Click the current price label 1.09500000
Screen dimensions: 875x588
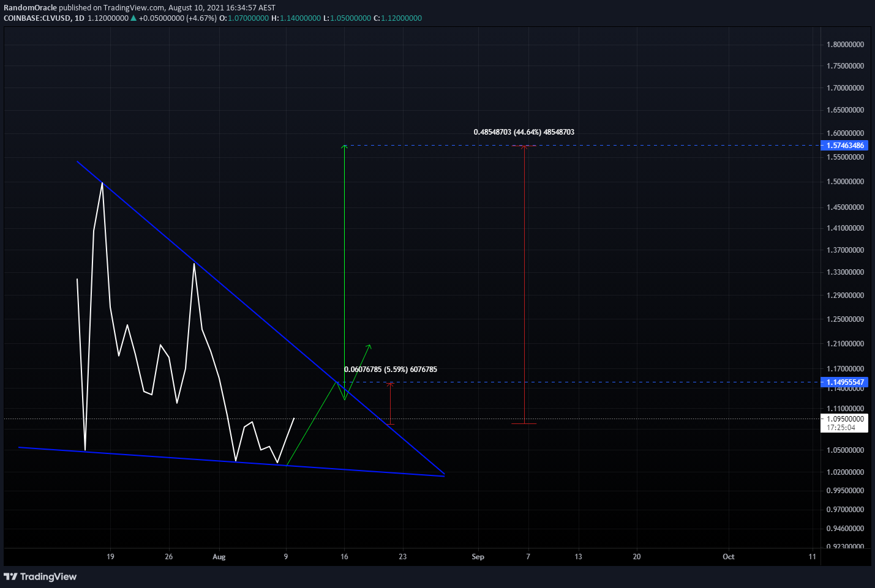click(x=845, y=419)
